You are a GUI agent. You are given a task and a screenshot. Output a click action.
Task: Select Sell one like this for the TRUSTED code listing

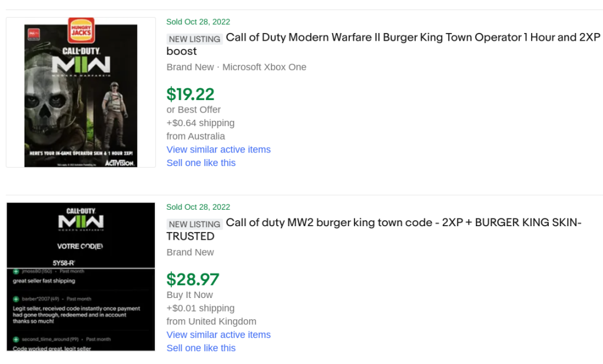(201, 348)
